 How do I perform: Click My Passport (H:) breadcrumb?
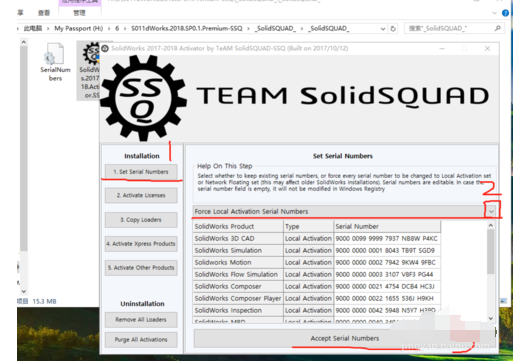click(x=79, y=28)
